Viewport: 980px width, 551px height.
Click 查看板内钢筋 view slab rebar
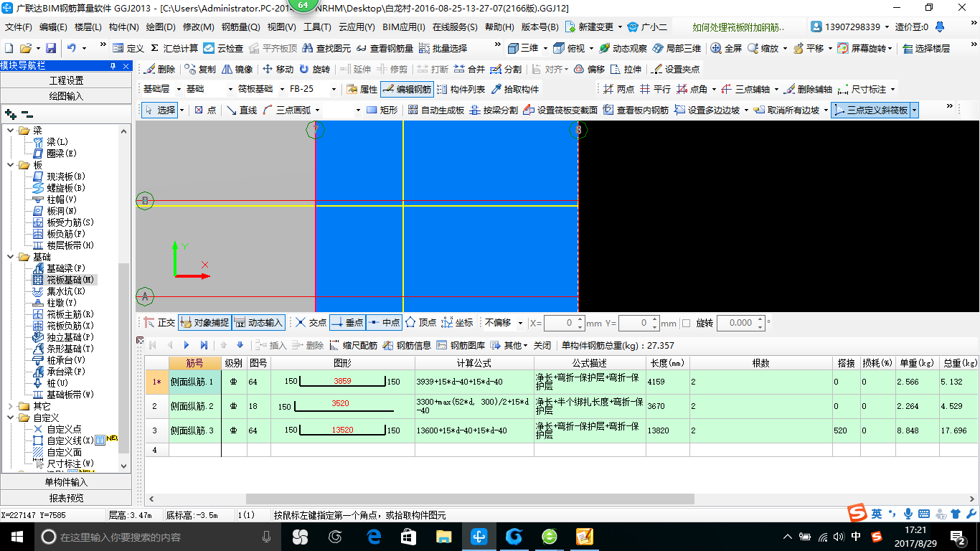pos(636,110)
